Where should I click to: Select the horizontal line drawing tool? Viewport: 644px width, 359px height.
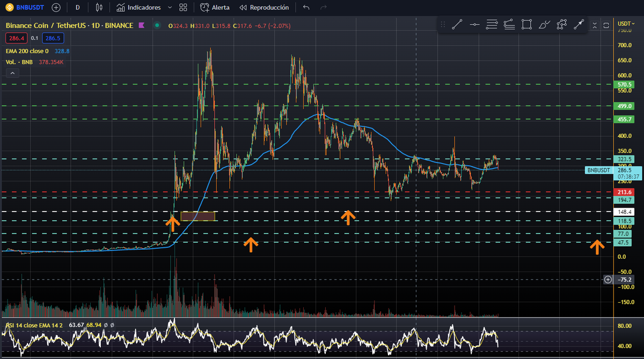tap(474, 25)
